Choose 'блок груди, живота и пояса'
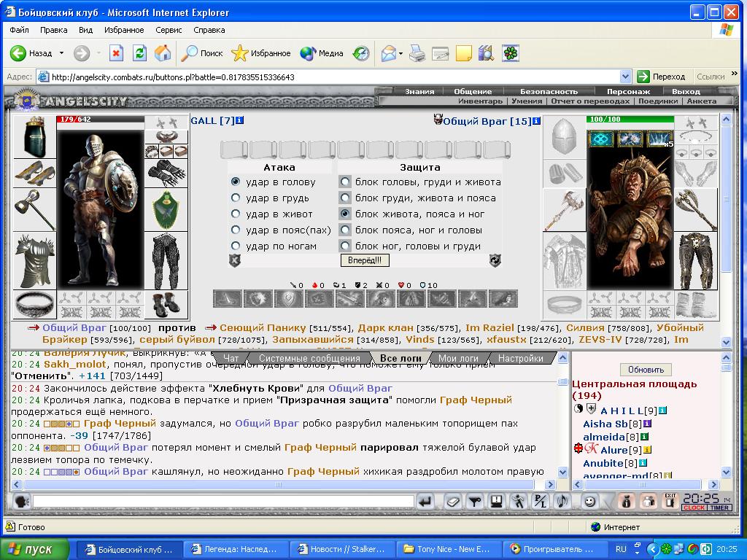Screen dimensions: 747x560 (345, 198)
